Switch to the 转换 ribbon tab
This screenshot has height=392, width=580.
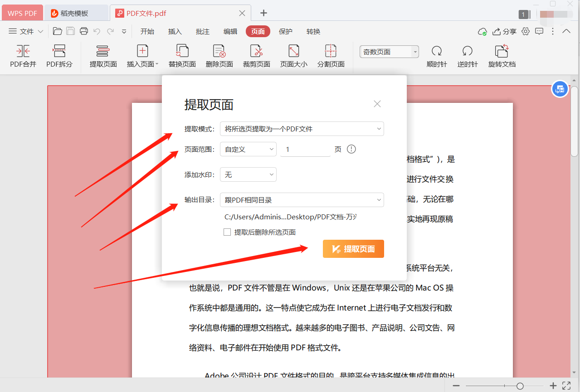[x=313, y=31]
